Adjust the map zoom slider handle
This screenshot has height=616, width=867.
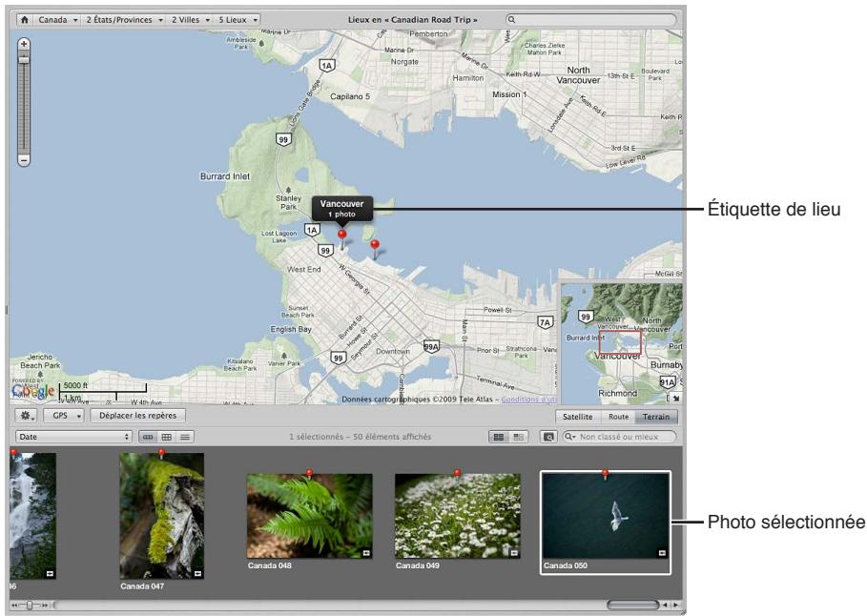pos(24,60)
